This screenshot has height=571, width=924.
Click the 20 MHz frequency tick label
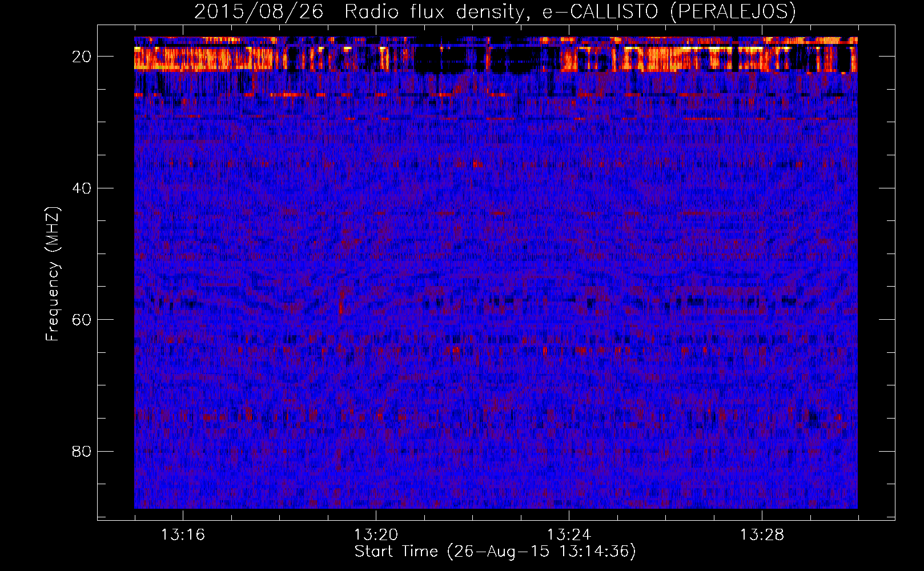coord(82,57)
